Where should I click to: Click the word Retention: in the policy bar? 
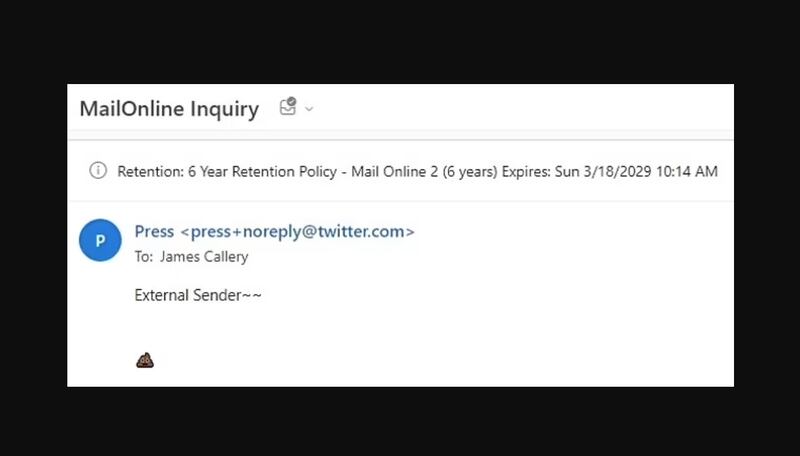[150, 171]
